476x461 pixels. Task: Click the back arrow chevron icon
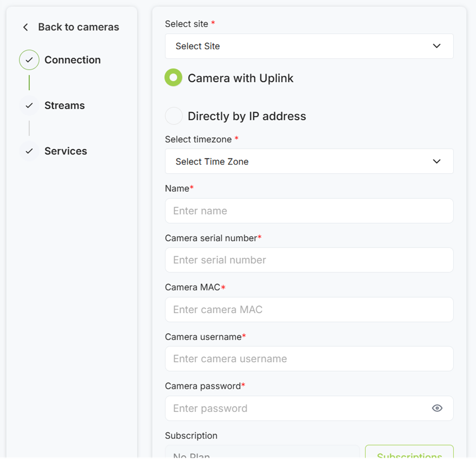26,27
